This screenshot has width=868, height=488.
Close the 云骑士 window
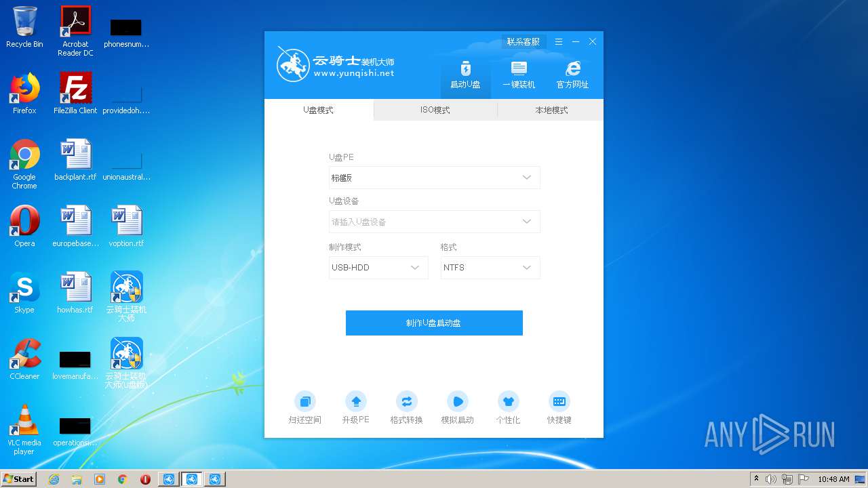(593, 41)
